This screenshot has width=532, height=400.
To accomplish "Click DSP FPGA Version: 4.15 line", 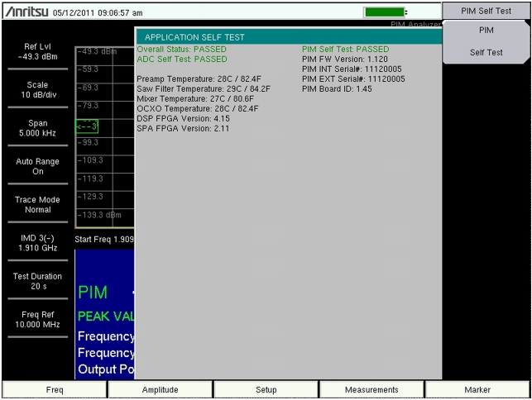I will point(183,119).
